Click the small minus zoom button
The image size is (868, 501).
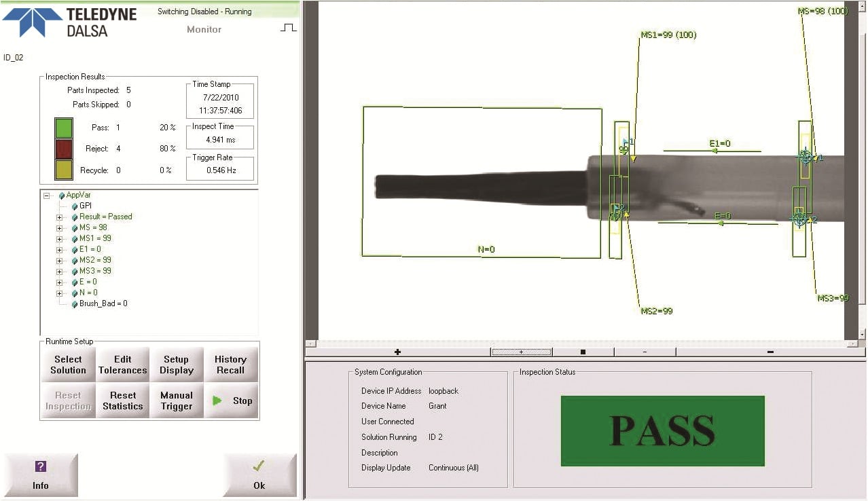(645, 352)
